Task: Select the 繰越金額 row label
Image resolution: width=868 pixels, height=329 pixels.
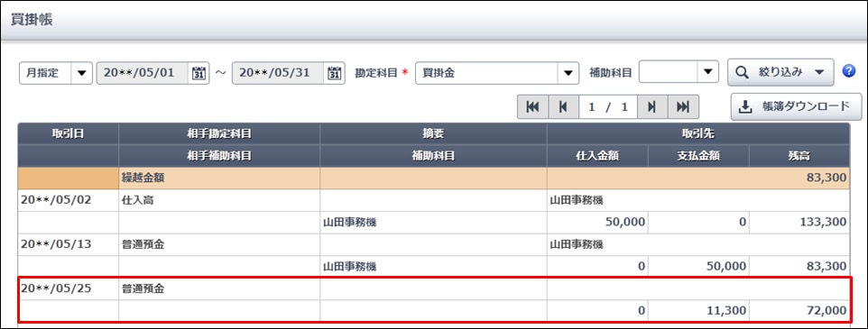Action: pyautogui.click(x=143, y=178)
